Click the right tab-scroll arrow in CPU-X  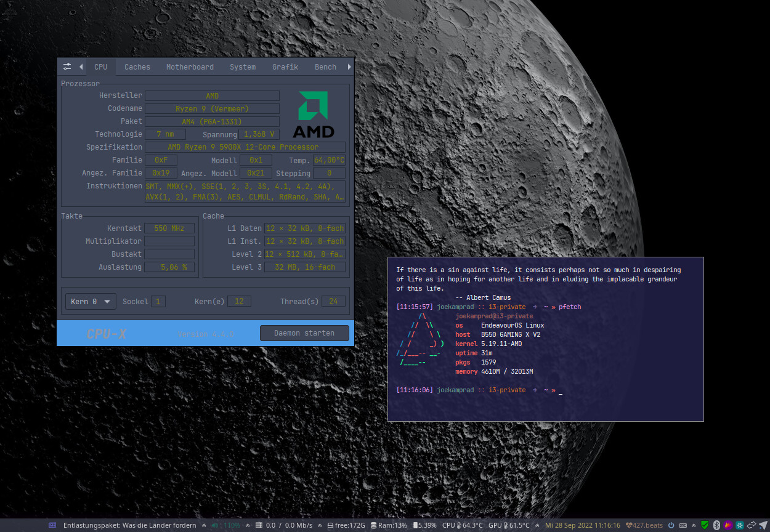pyautogui.click(x=349, y=66)
